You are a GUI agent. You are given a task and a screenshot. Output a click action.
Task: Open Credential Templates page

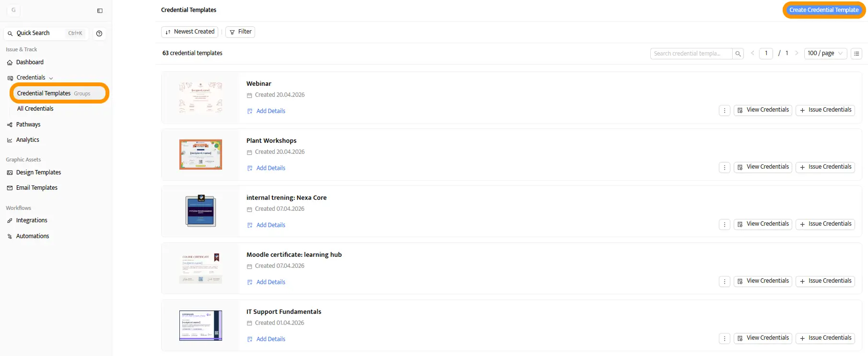(44, 93)
